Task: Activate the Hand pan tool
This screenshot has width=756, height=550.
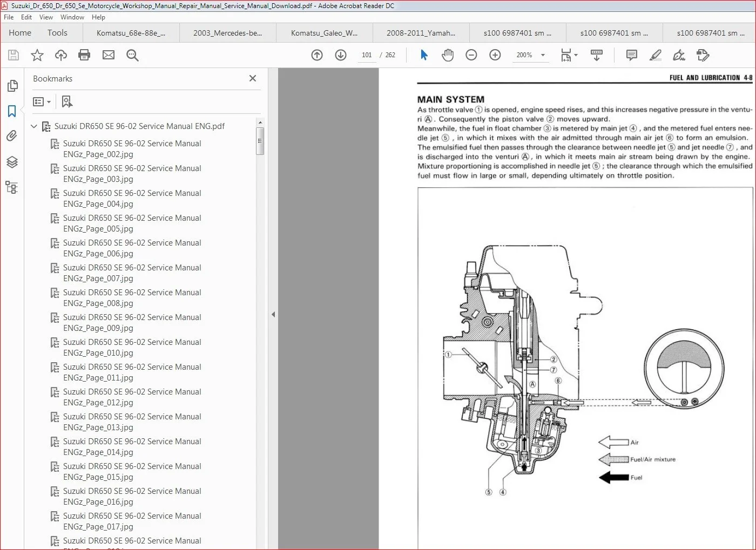Action: (x=448, y=55)
